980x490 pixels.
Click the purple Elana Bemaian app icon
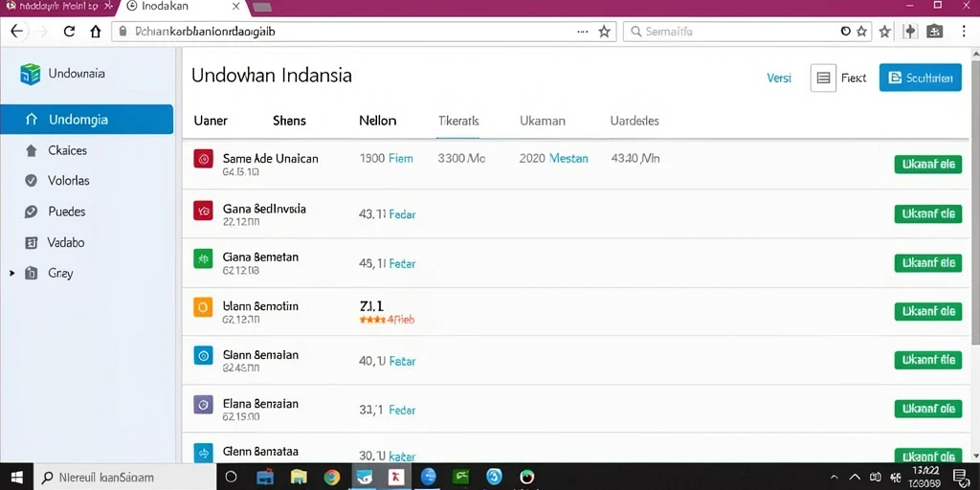(x=203, y=405)
